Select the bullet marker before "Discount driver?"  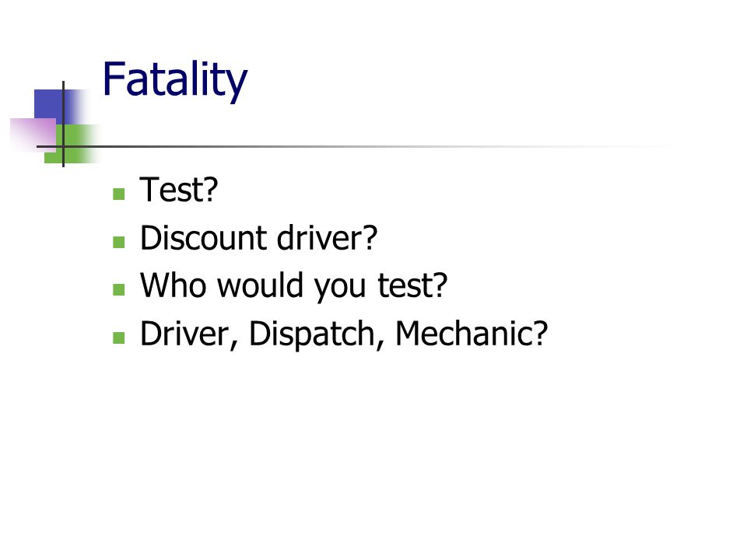[x=118, y=243]
